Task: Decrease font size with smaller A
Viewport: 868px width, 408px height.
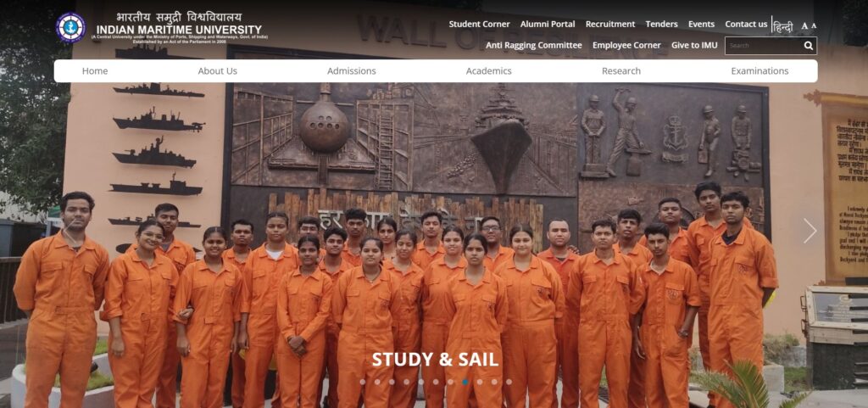Action: tap(814, 25)
